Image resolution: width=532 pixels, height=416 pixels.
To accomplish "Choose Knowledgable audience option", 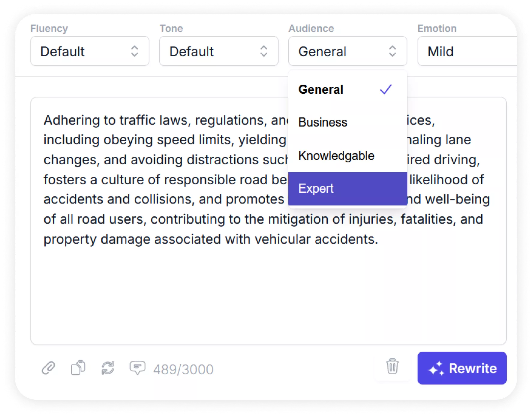I will [x=336, y=155].
